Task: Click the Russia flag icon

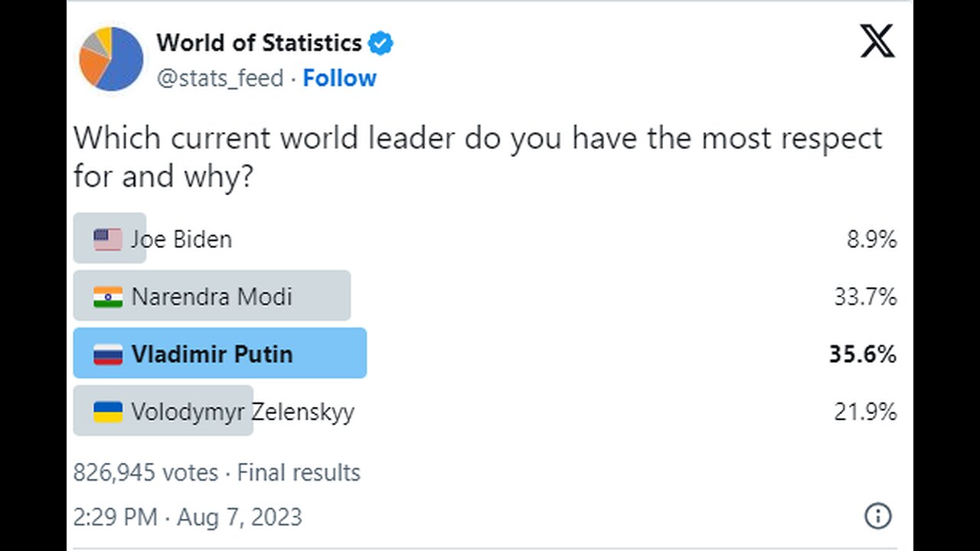Action: coord(108,354)
